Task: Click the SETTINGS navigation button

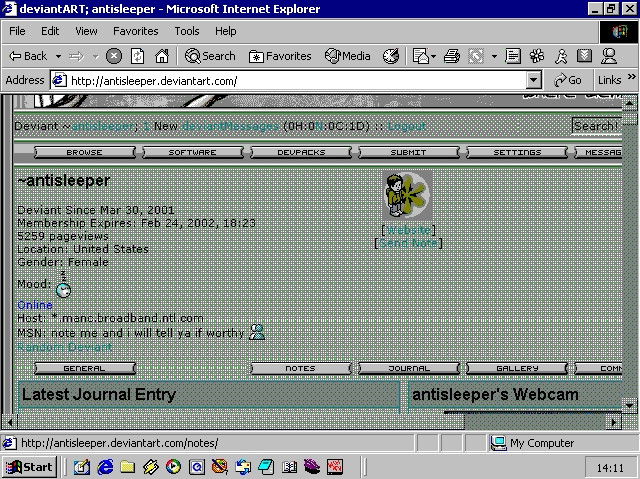Action: pos(517,152)
